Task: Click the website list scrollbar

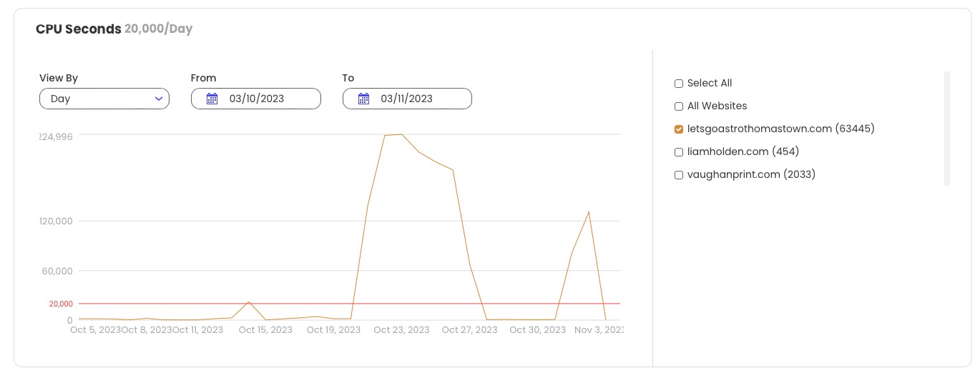Action: pos(947,129)
